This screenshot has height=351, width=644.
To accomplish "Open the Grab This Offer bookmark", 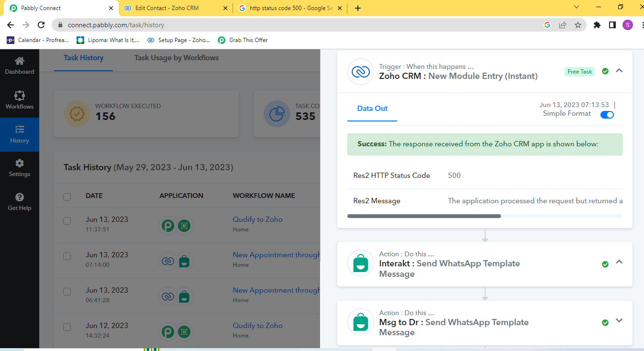I will click(x=243, y=40).
